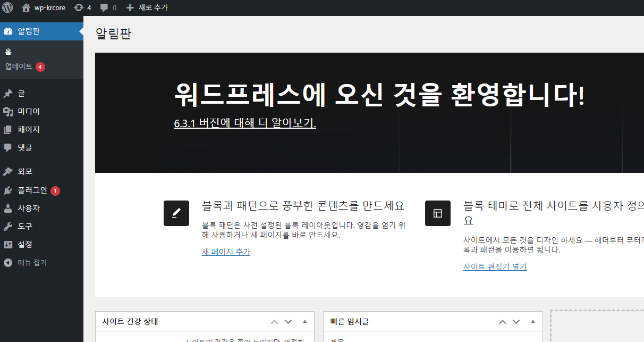Open the 새로 추가 menu in admin bar
The image size is (644, 342).
(x=147, y=7)
